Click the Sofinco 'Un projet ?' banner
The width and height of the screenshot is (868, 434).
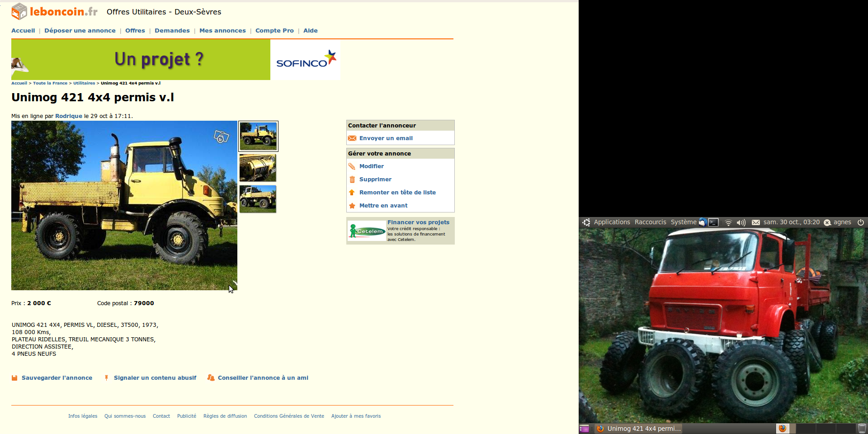pyautogui.click(x=175, y=60)
